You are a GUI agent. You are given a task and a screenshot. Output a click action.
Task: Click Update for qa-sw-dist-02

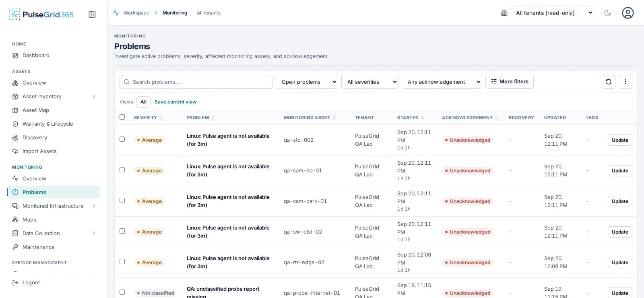[x=620, y=232]
